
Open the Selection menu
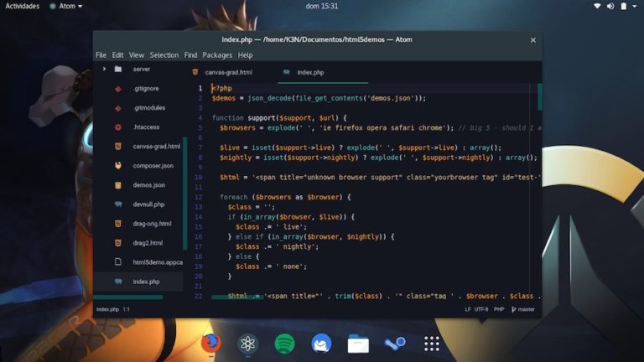(164, 55)
